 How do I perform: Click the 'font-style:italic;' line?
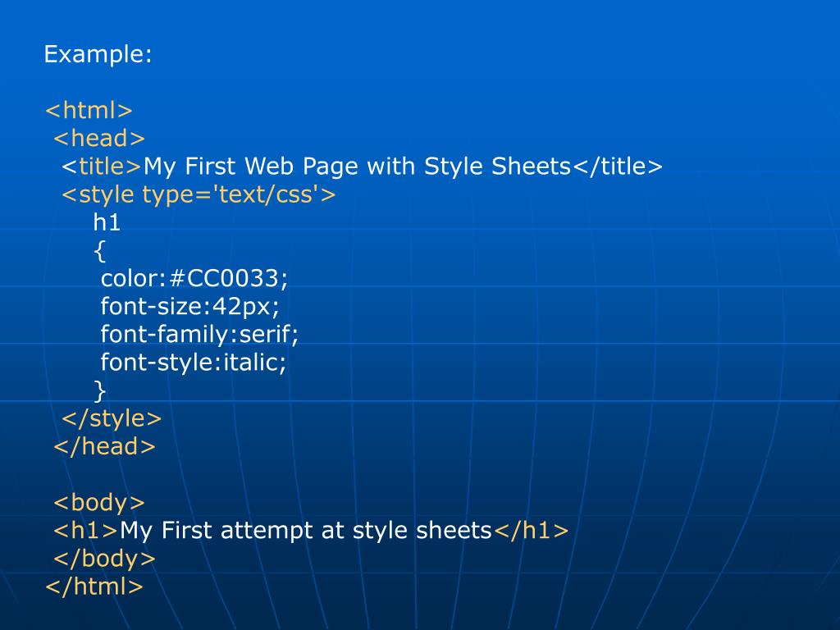coord(194,362)
